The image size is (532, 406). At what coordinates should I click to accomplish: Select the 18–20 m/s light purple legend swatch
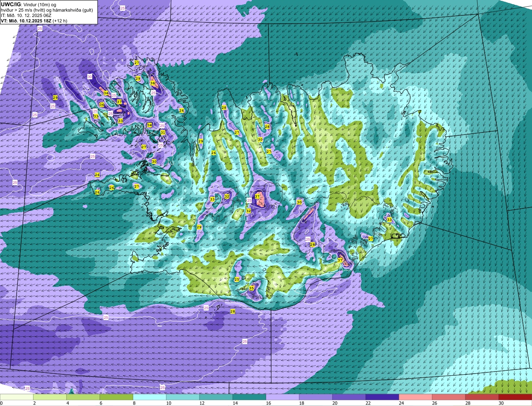[x=316, y=397]
